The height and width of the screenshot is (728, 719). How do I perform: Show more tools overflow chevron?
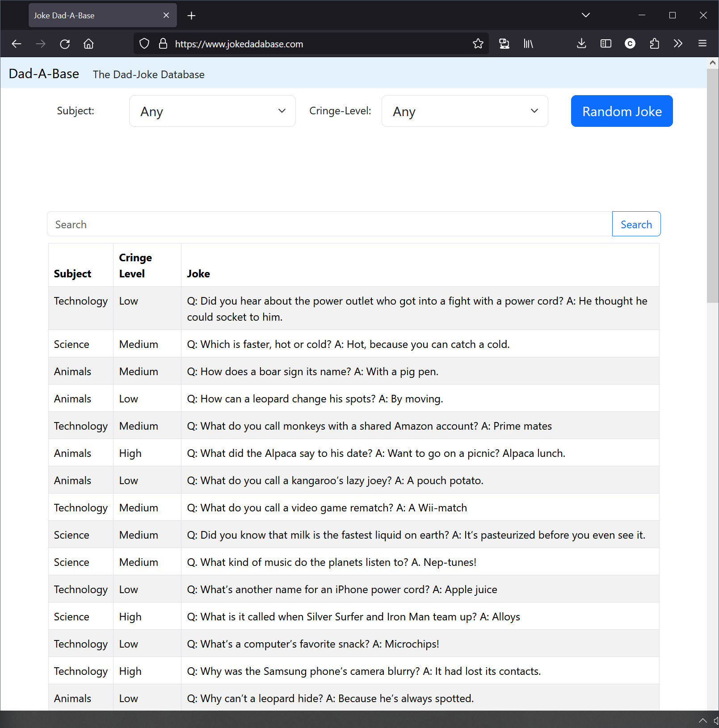[678, 44]
